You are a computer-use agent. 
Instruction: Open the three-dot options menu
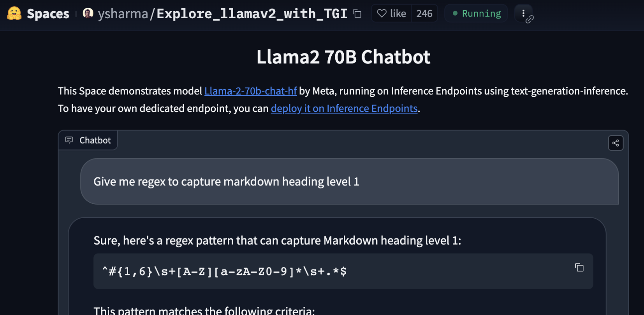523,13
